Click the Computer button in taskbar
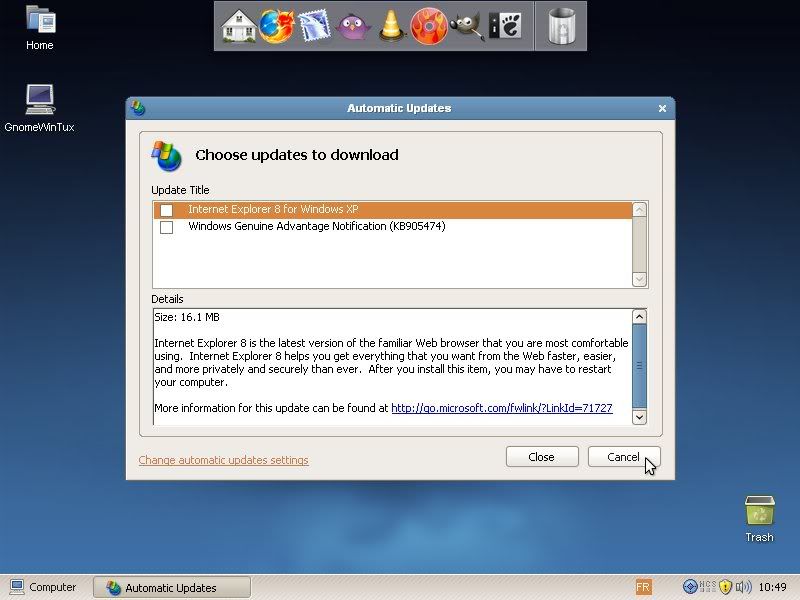800x600 pixels. click(43, 587)
